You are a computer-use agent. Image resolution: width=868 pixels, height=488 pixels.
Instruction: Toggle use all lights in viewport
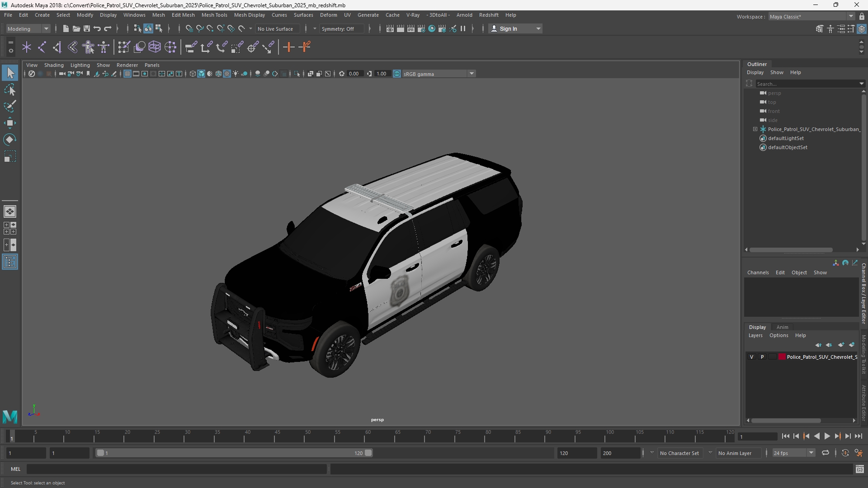[x=236, y=74]
